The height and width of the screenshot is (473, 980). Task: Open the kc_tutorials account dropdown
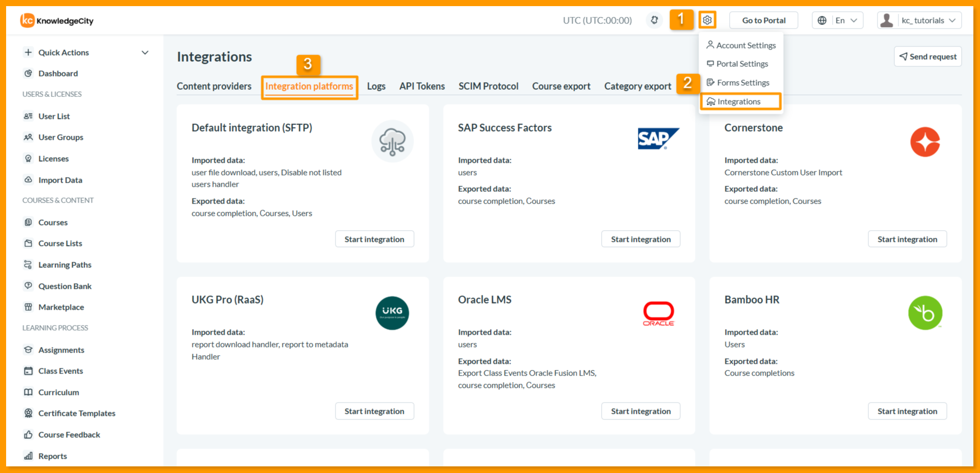pyautogui.click(x=929, y=20)
